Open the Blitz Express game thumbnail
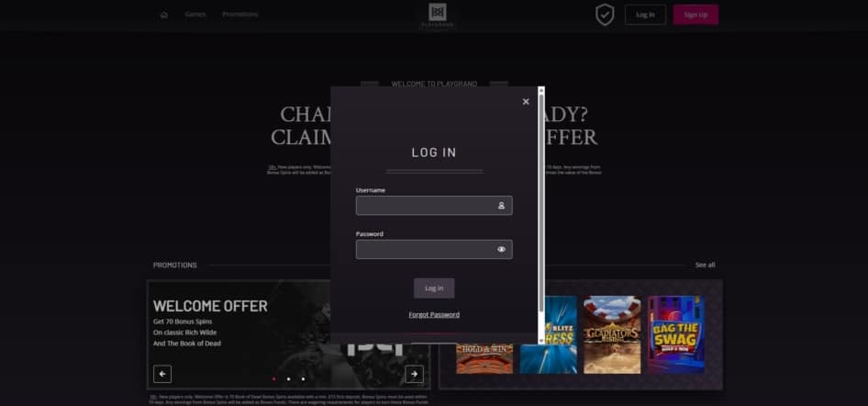868x406 pixels. [x=561, y=334]
